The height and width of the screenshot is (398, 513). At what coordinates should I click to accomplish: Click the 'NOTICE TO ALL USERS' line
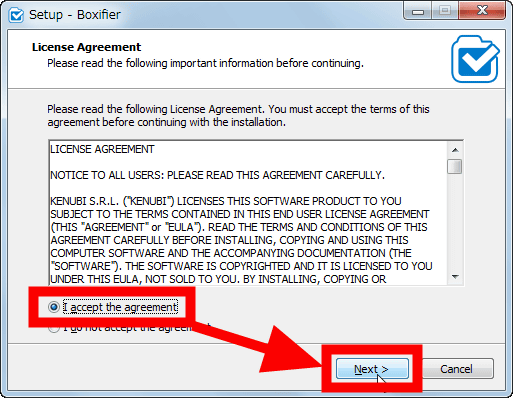217,175
